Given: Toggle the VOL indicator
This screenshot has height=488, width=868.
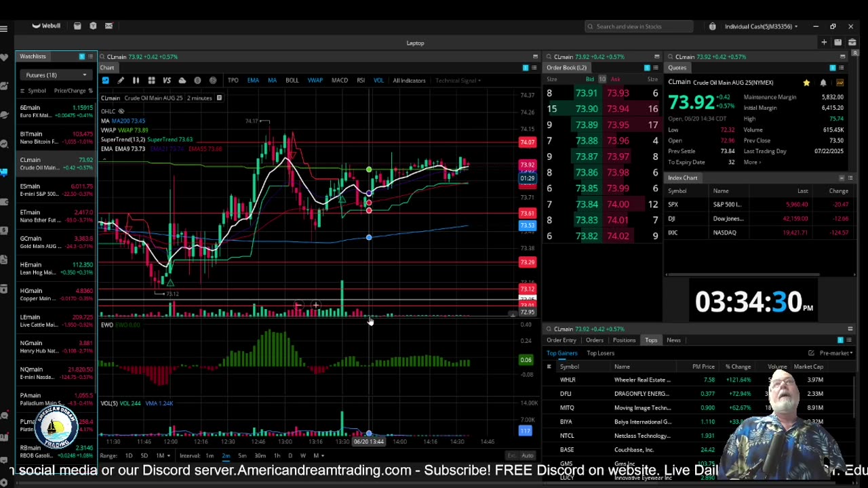Looking at the screenshot, I should [378, 81].
